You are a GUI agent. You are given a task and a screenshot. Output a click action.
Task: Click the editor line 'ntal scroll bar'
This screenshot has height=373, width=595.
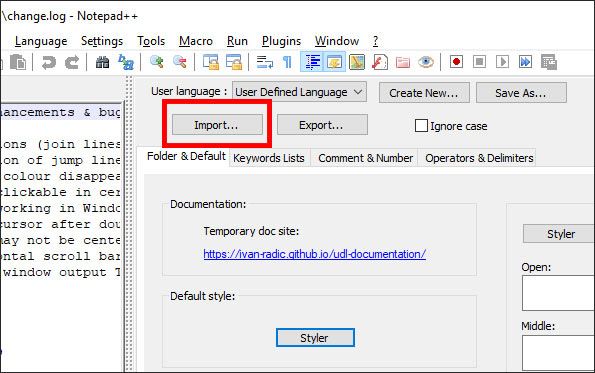point(61,256)
